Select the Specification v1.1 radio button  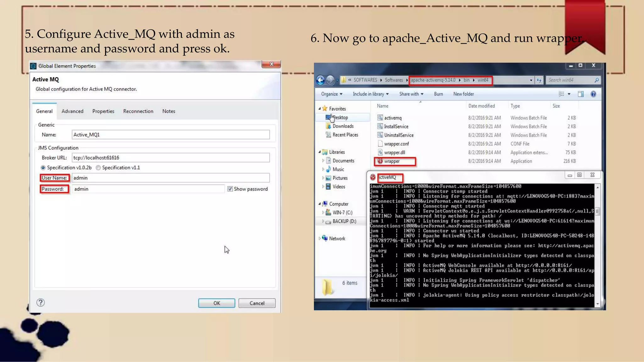98,167
